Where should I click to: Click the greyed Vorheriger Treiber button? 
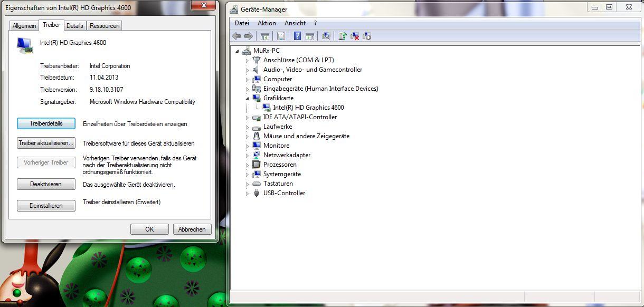point(46,162)
